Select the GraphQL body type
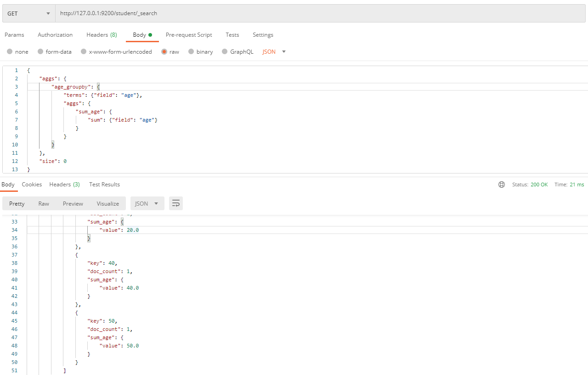This screenshot has height=375, width=588. (x=237, y=52)
